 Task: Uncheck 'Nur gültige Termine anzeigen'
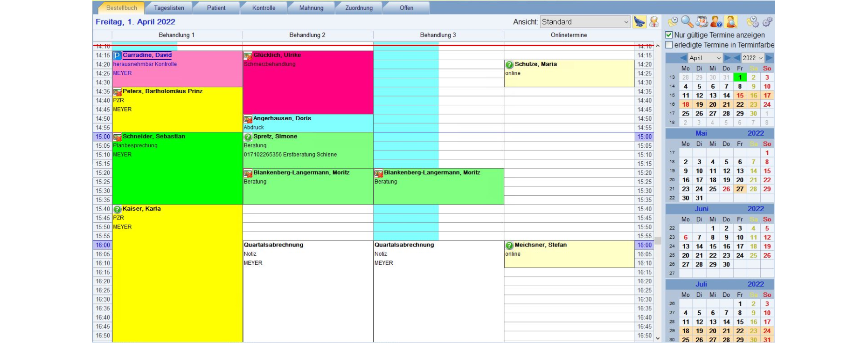(669, 35)
